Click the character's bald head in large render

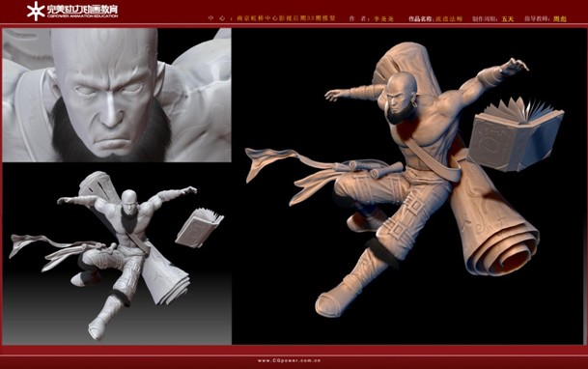[402, 84]
